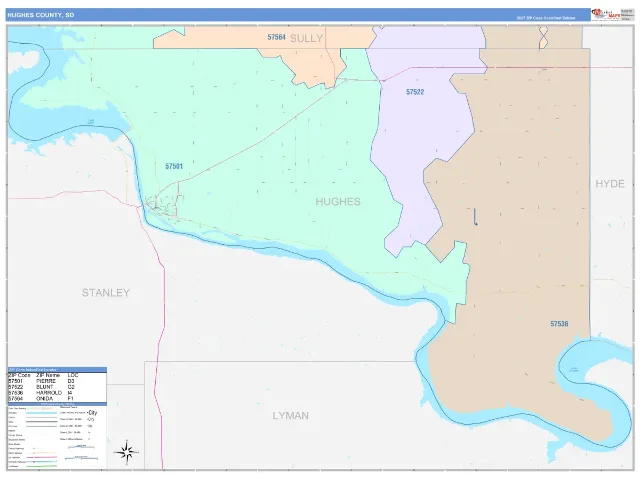Image resolution: width=640 pixels, height=480 pixels.
Task: Click the ZIP Code index blue header bar
Action: click(57, 370)
